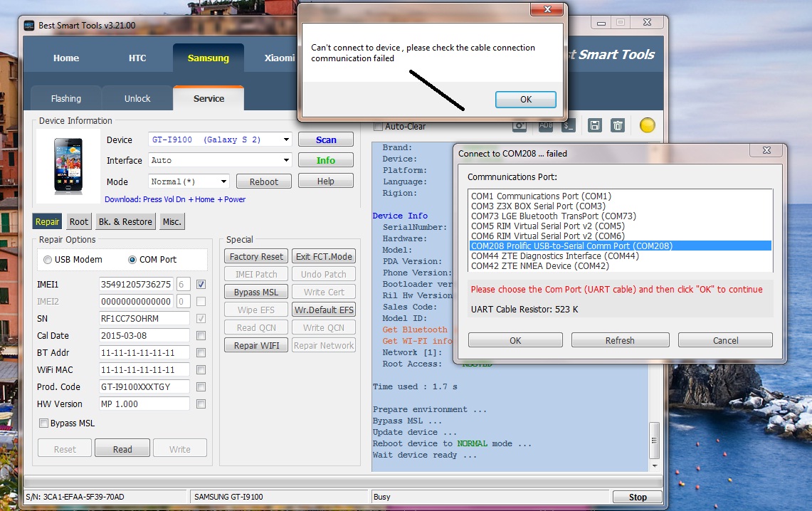Select the USB Modem radio button
Image resolution: width=812 pixels, height=511 pixels.
pyautogui.click(x=48, y=260)
